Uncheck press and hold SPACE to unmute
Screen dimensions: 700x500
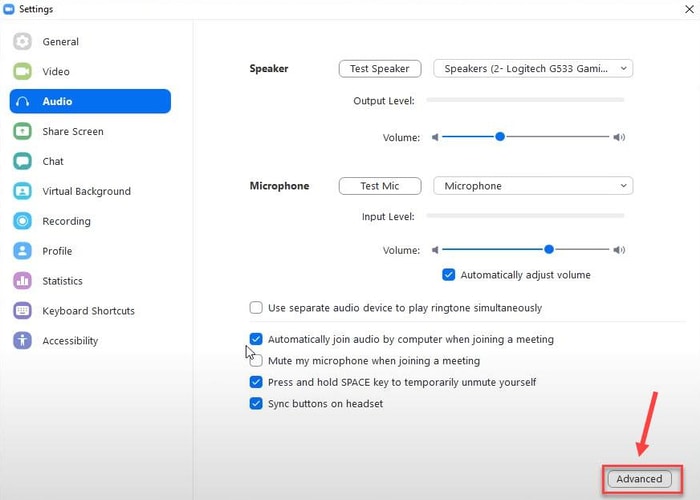(256, 382)
